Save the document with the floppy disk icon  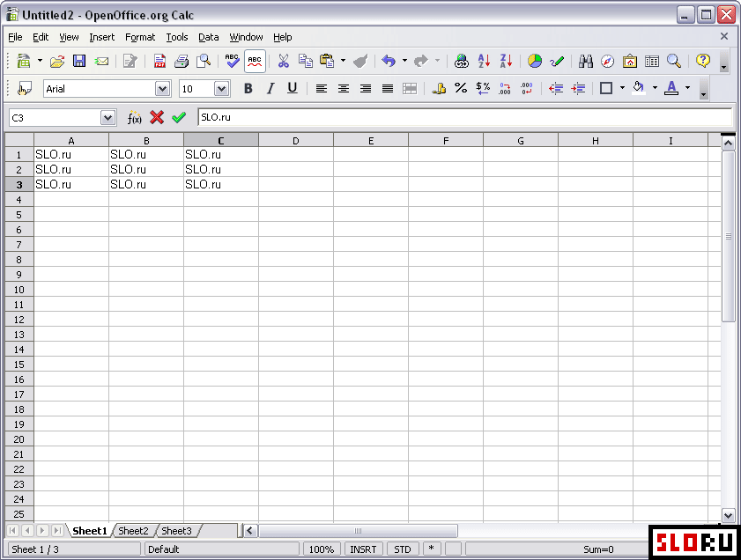[x=79, y=61]
